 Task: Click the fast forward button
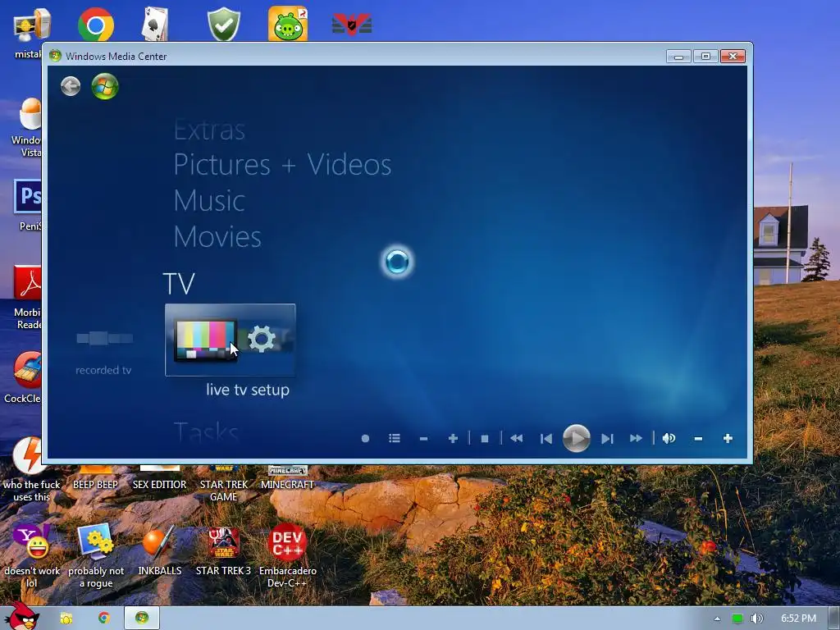636,438
